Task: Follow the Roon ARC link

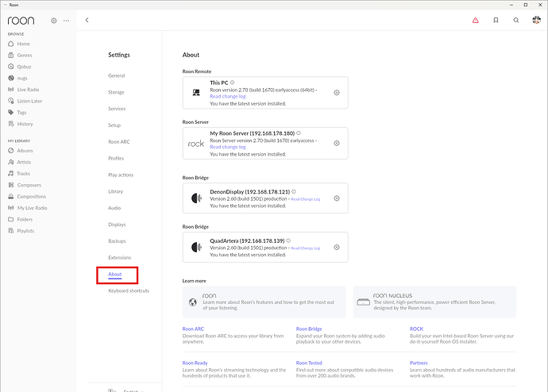Action: [193, 329]
